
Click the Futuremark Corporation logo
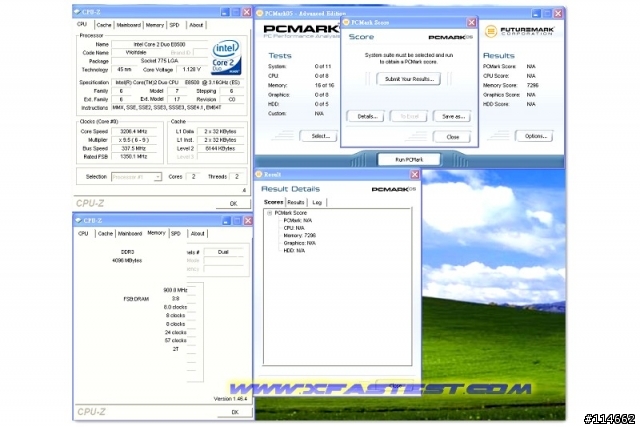520,31
